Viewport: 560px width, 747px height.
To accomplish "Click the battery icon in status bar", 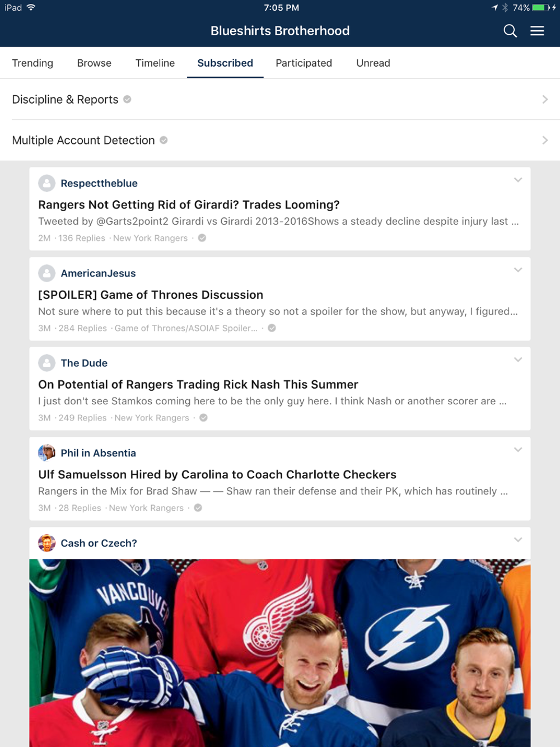I will pos(541,8).
